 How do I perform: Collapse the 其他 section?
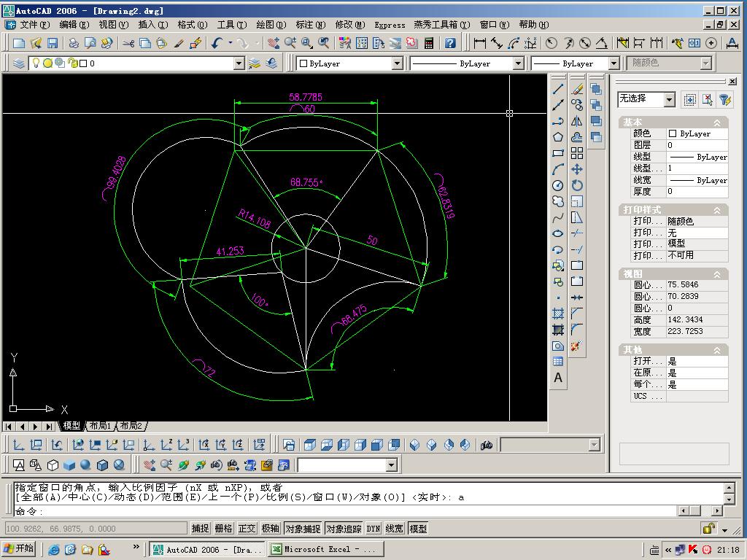pyautogui.click(x=716, y=351)
